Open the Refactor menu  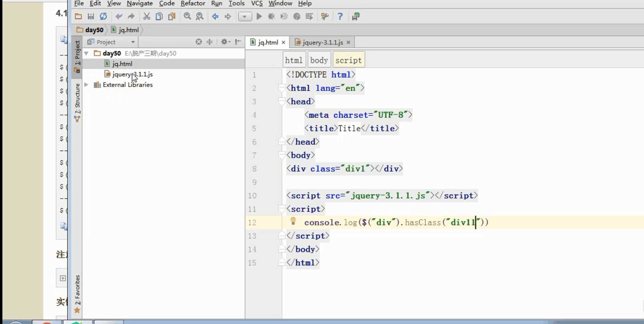coord(193,3)
